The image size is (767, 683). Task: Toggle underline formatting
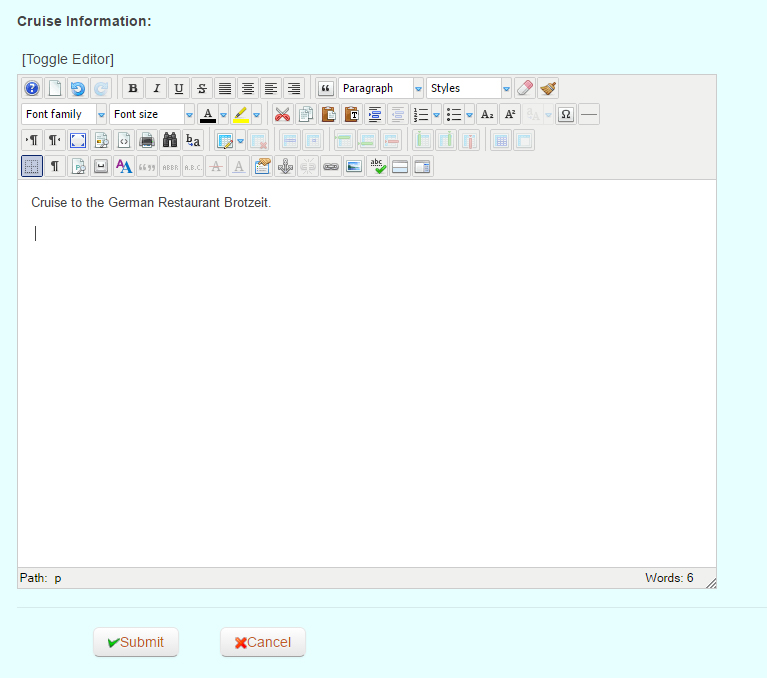pos(178,88)
